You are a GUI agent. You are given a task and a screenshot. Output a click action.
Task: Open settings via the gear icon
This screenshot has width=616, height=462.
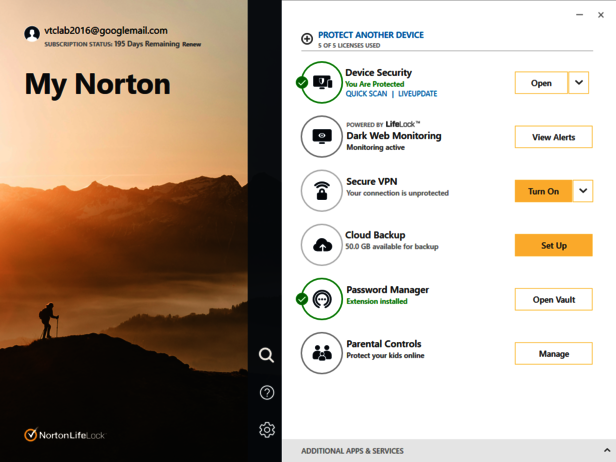[266, 430]
